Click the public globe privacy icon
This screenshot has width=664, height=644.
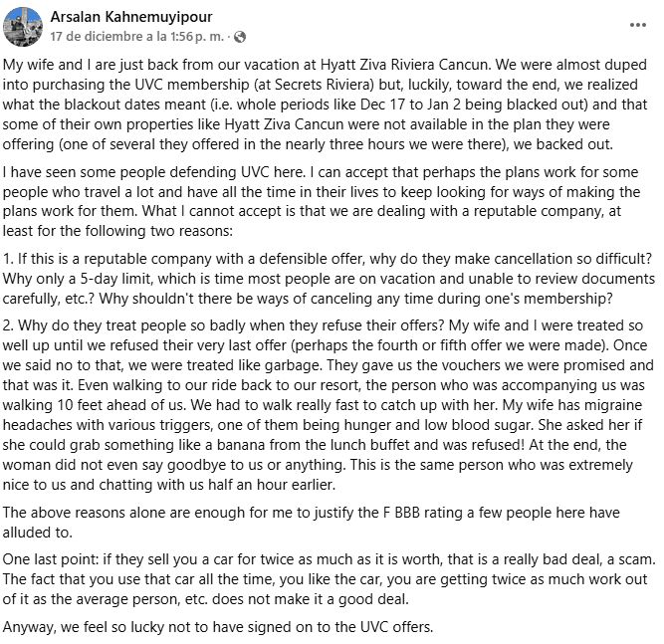240,37
